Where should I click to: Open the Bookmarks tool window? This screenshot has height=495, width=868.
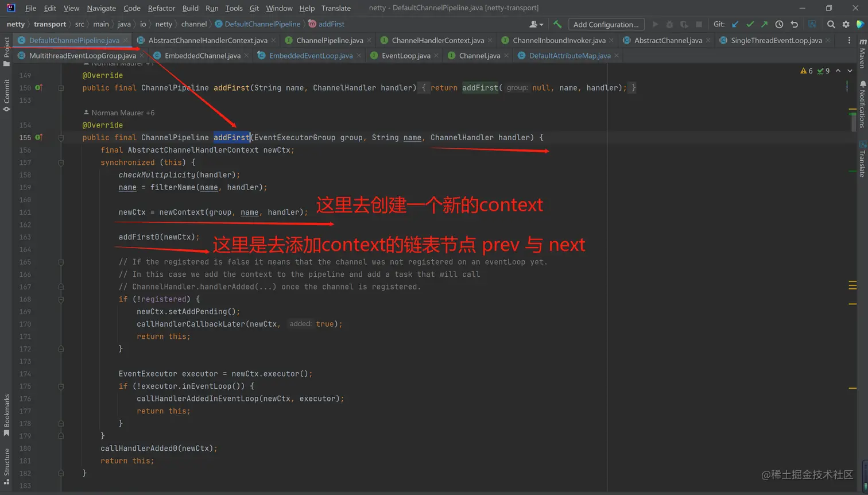6,415
